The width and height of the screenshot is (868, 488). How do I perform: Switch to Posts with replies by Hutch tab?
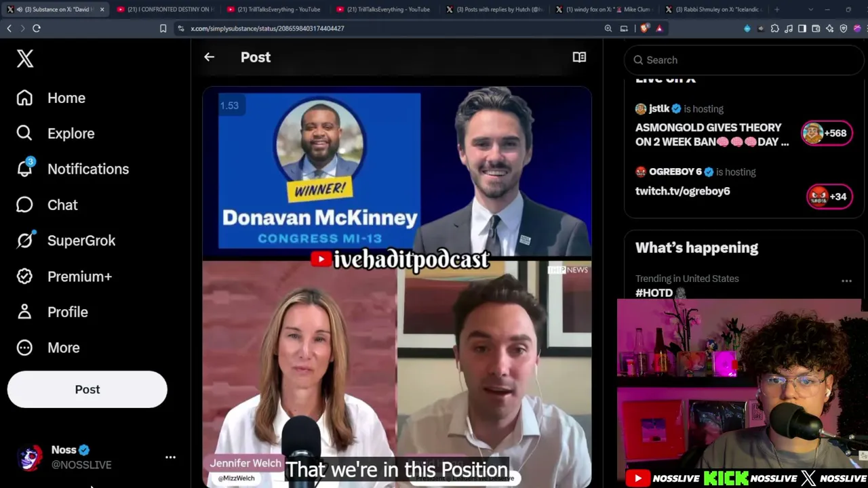coord(495,9)
